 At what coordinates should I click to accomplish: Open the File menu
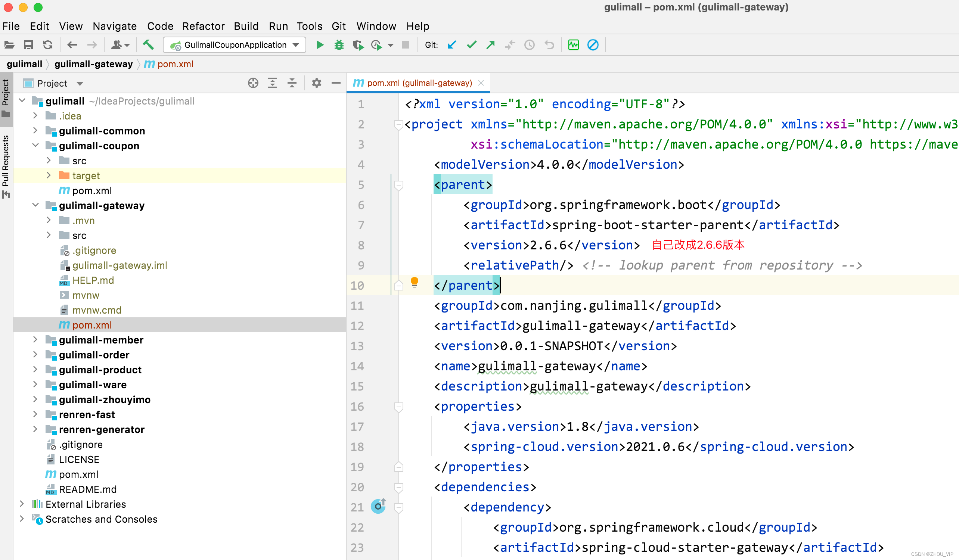(11, 26)
